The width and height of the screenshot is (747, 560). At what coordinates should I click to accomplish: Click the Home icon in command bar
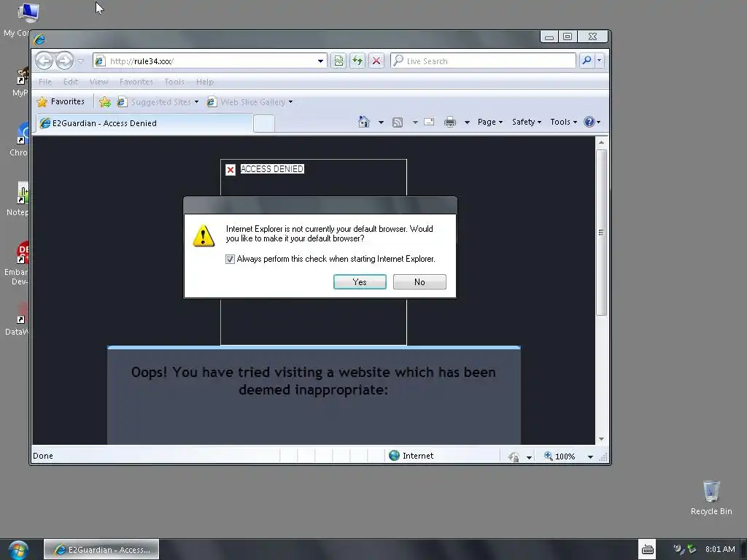click(364, 122)
